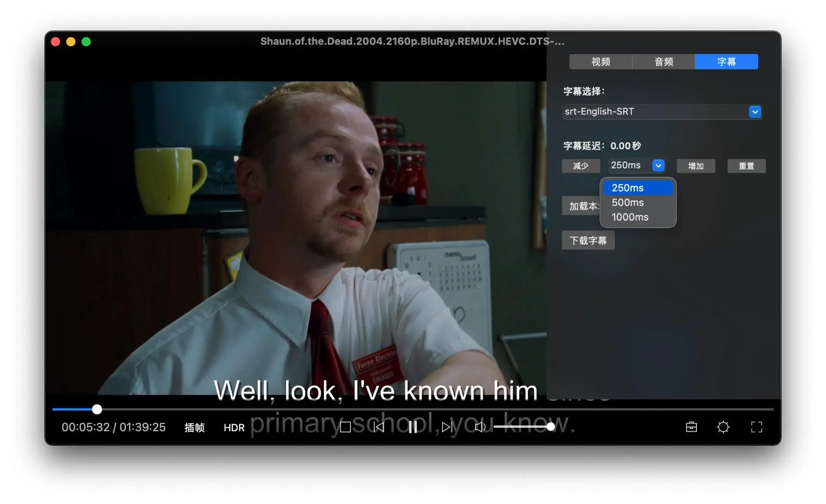The image size is (826, 504).
Task: Choose 250ms from the delay menu
Action: click(x=638, y=188)
